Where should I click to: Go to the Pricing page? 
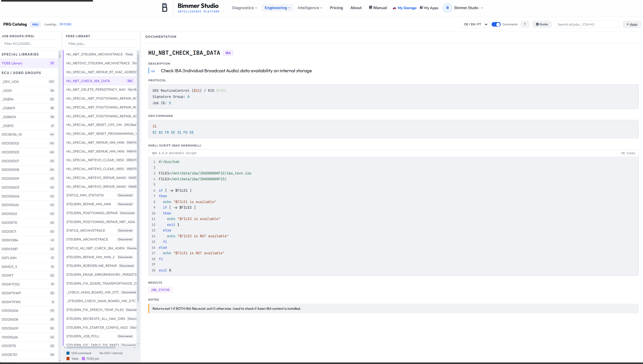(x=336, y=8)
